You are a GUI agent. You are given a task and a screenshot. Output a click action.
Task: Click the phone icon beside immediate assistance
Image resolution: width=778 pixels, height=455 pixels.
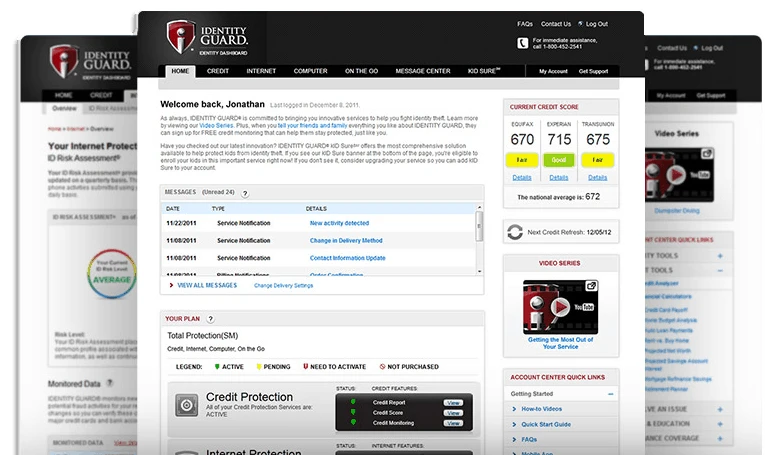click(x=522, y=43)
